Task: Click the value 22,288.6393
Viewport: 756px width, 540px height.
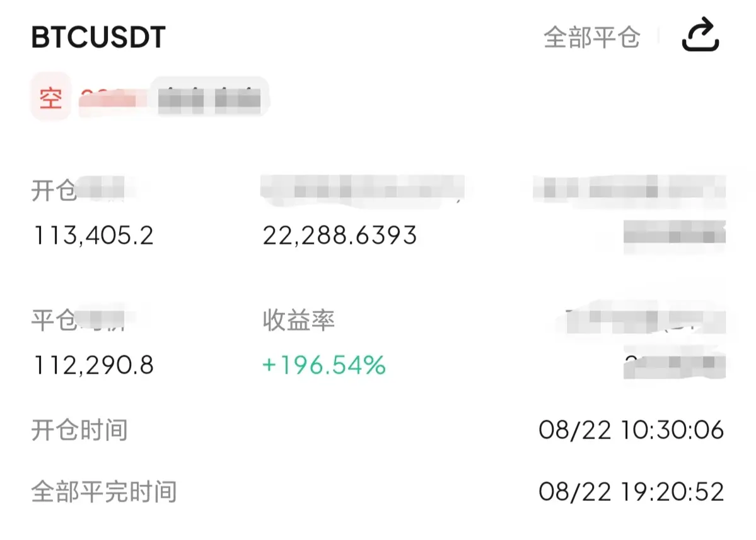Action: tap(339, 236)
